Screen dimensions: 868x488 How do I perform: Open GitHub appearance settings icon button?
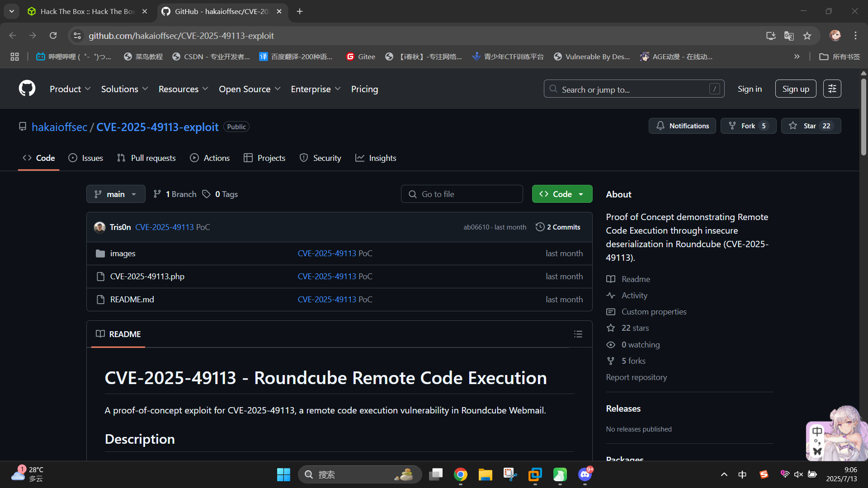coord(832,89)
